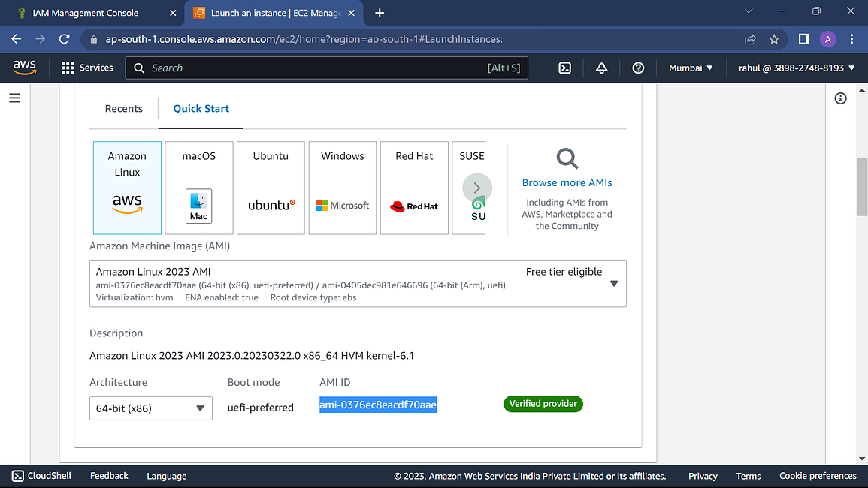
Task: Open the help question mark menu
Action: coord(638,68)
